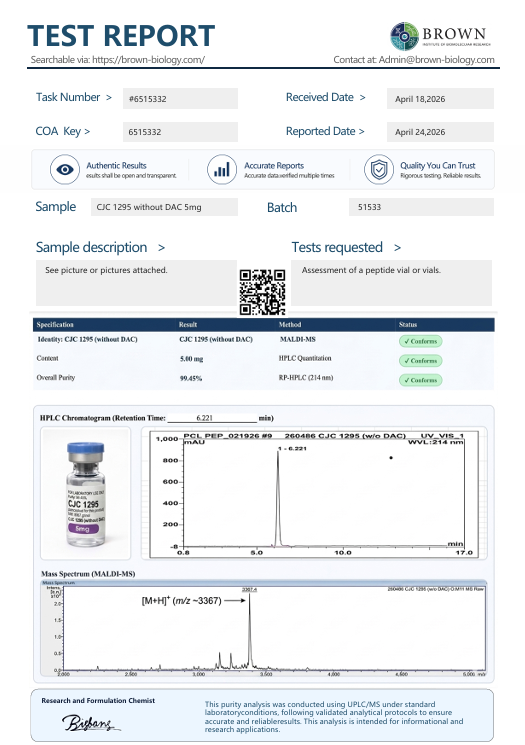525x745 pixels.
Task: Click the Reported Date field April 24,2026
Action: pyautogui.click(x=440, y=132)
